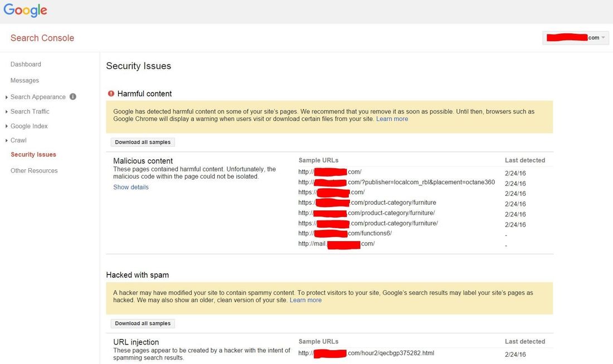Click the Last detected header for Malicious content
The width and height of the screenshot is (613, 364).
click(x=524, y=160)
